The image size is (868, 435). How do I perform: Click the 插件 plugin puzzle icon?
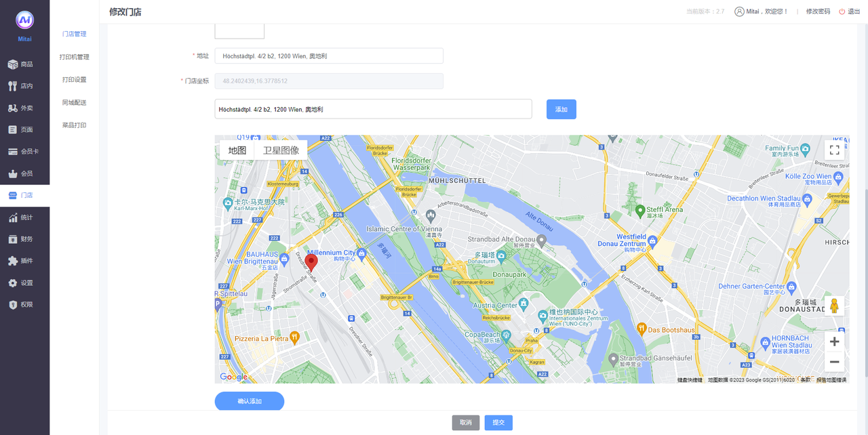pyautogui.click(x=12, y=261)
